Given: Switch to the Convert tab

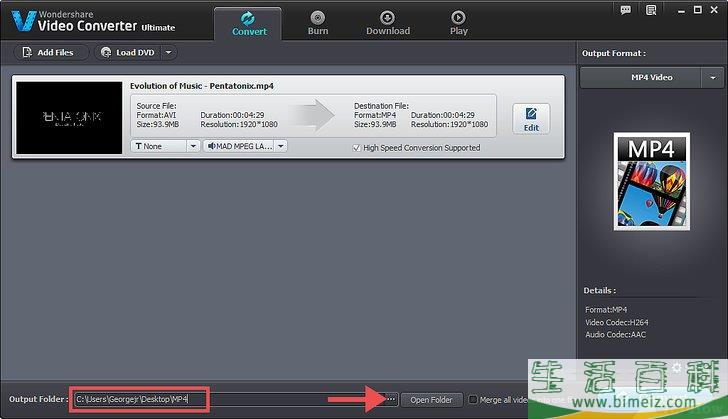Looking at the screenshot, I should (x=248, y=24).
